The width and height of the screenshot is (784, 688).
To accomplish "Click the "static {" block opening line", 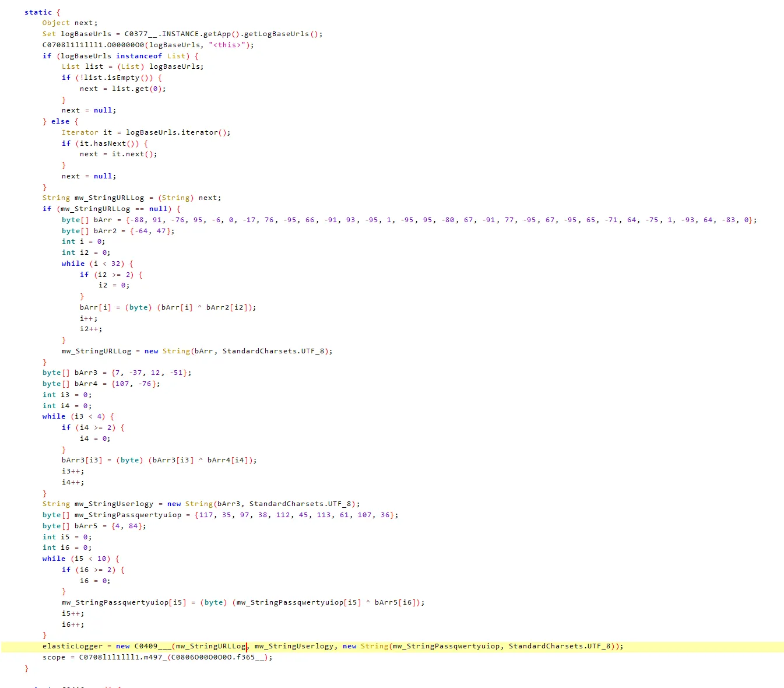I will point(42,12).
